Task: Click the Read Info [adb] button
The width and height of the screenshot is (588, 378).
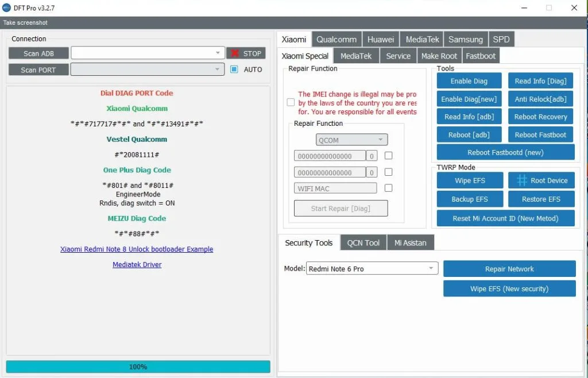Action: (469, 117)
